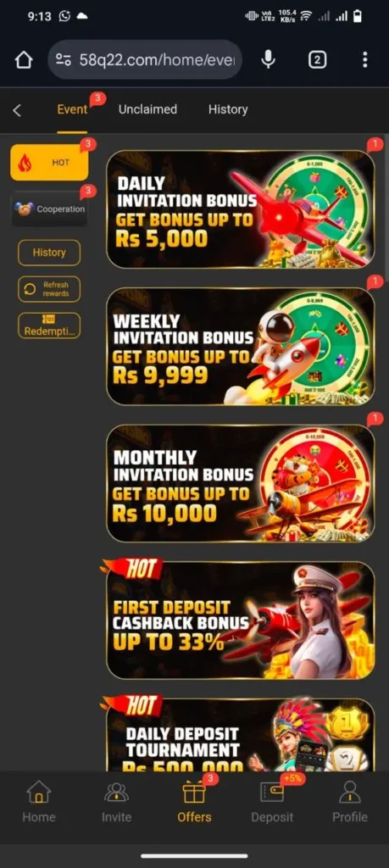Open the browser three-dot overflow menu
389x868 pixels.
pos(364,60)
